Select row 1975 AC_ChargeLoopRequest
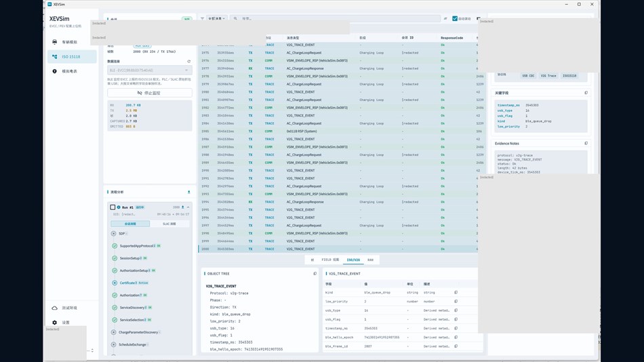This screenshot has width=644, height=362. pyautogui.click(x=338, y=53)
